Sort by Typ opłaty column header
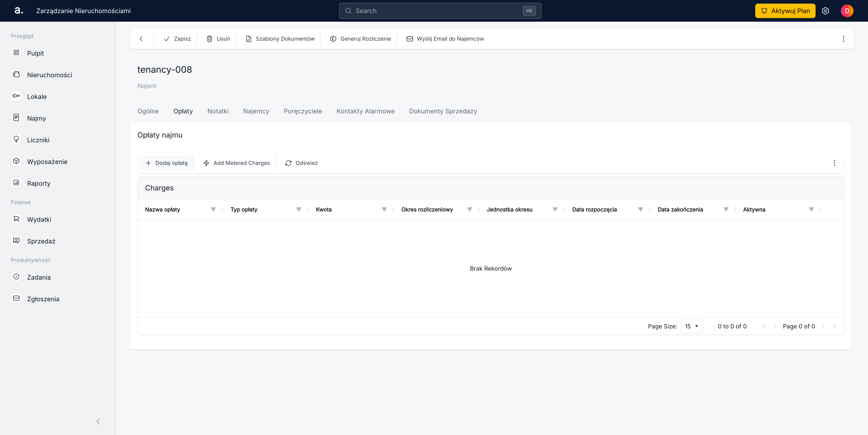This screenshot has height=435, width=868. coord(244,209)
